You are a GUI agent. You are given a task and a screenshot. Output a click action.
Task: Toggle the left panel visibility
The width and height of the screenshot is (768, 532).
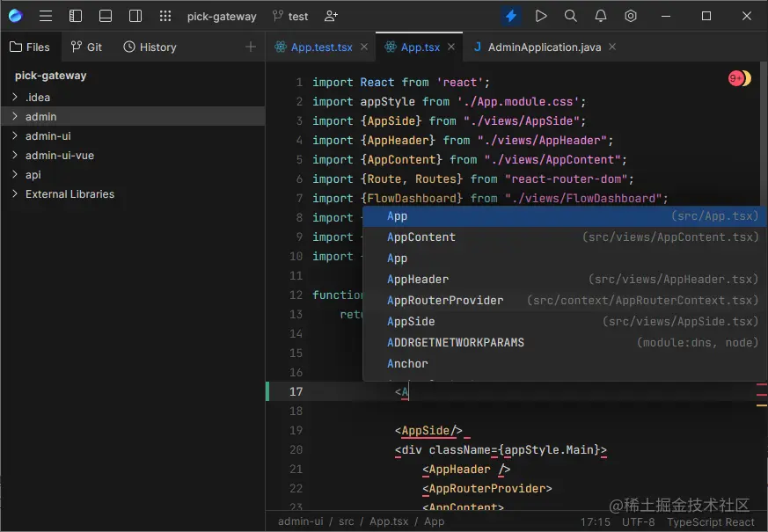tap(76, 16)
